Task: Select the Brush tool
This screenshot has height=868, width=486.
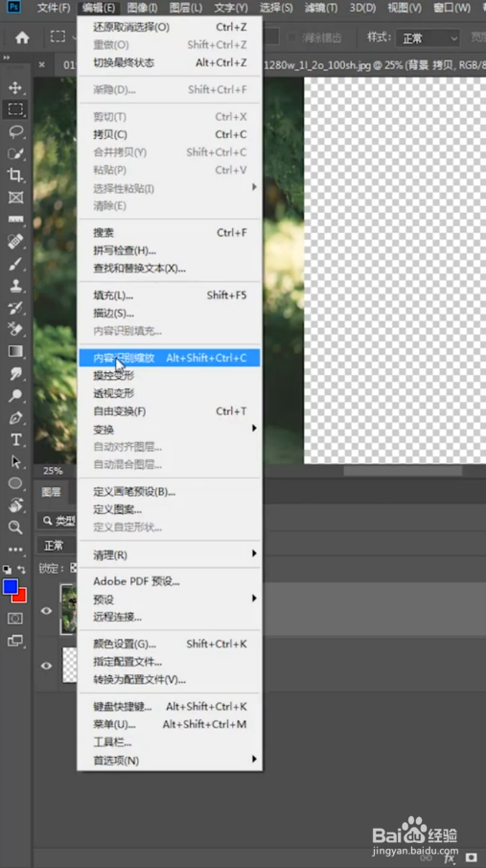Action: coord(15,264)
